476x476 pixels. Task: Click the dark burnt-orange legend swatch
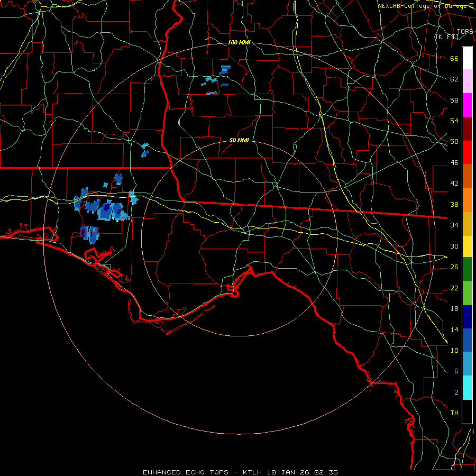(467, 176)
